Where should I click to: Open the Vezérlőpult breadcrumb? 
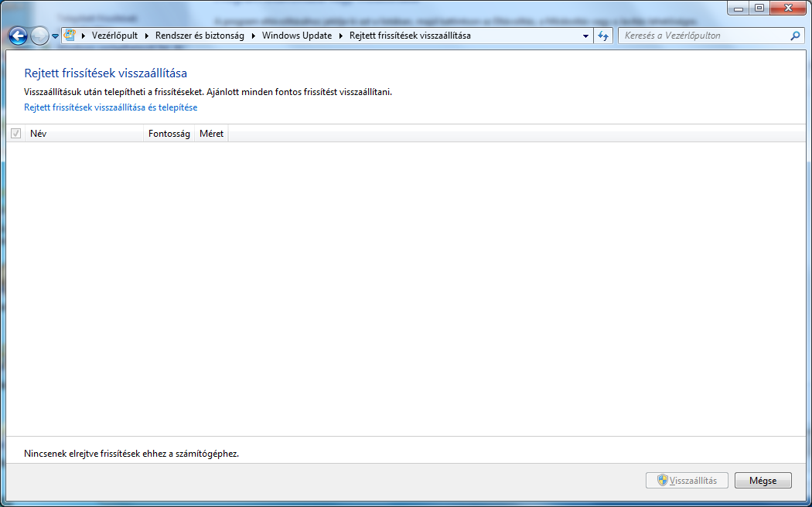click(115, 36)
